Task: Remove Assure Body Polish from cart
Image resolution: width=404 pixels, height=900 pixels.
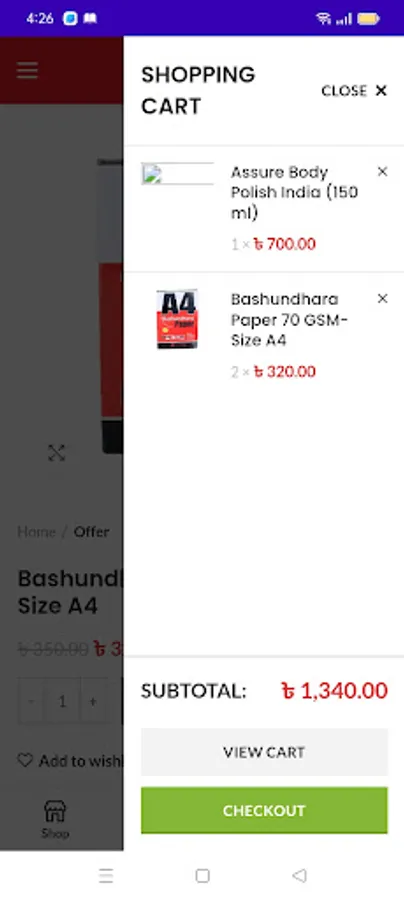Action: coord(382,172)
